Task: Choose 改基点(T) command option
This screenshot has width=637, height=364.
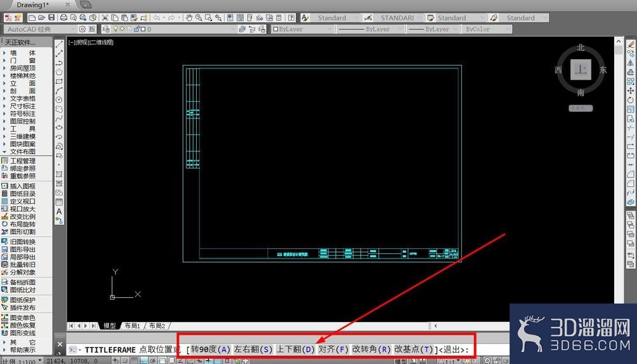Action: pyautogui.click(x=413, y=349)
